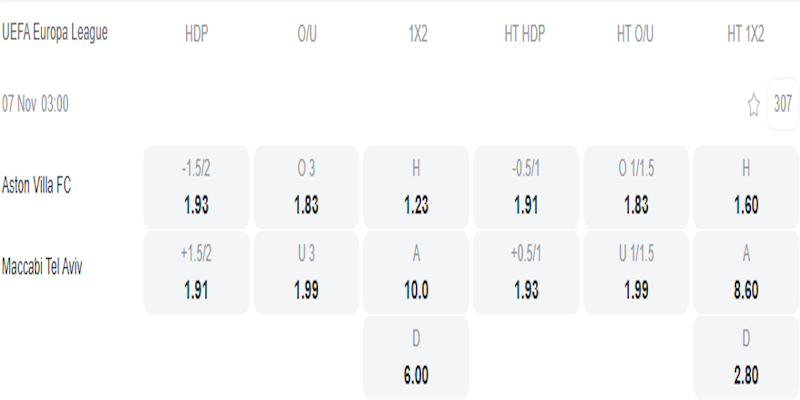Open the UEFA Europa League link
The width and height of the screenshot is (800, 400).
pyautogui.click(x=55, y=32)
